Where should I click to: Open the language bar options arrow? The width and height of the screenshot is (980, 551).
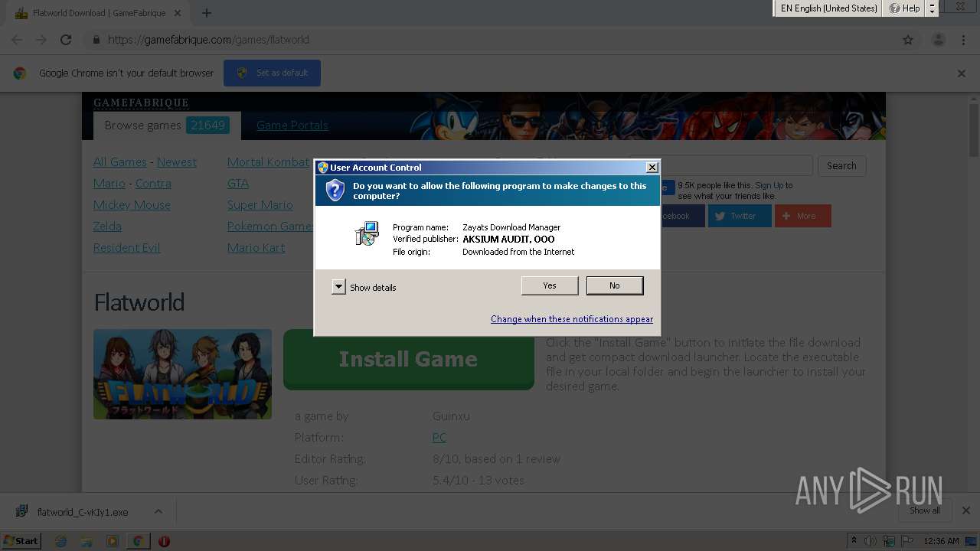click(x=932, y=8)
